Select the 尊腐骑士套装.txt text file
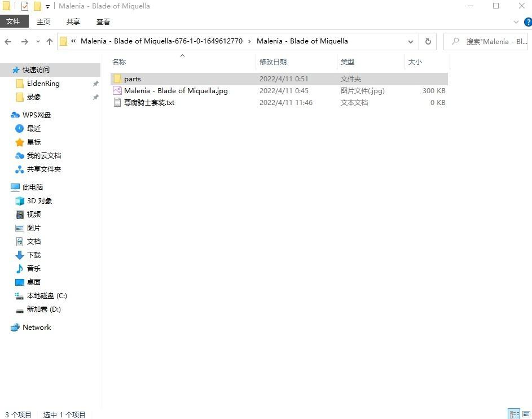Screen dimensions: 532x419 point(149,103)
